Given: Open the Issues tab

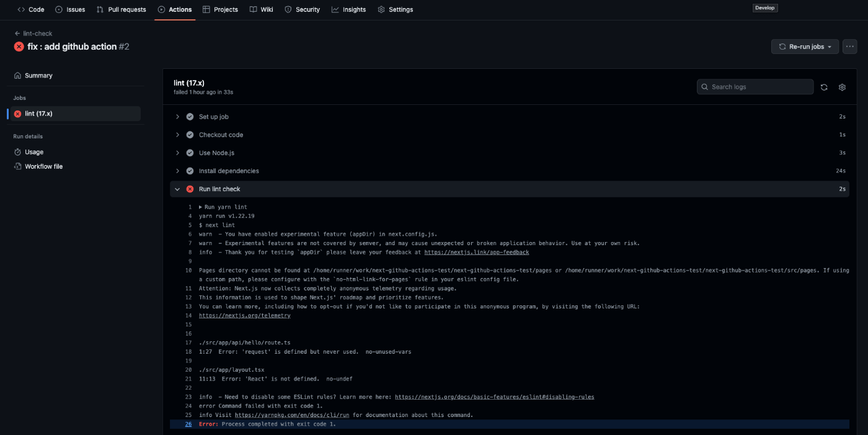Looking at the screenshot, I should point(70,9).
